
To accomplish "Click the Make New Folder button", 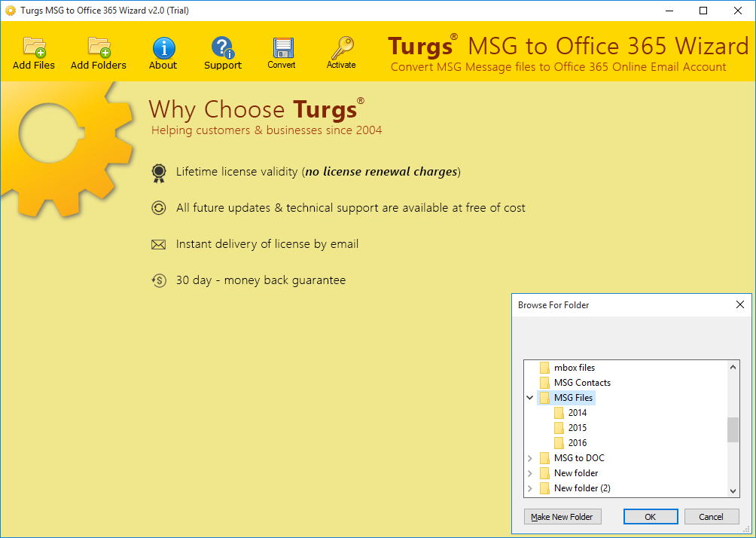I will coord(562,517).
